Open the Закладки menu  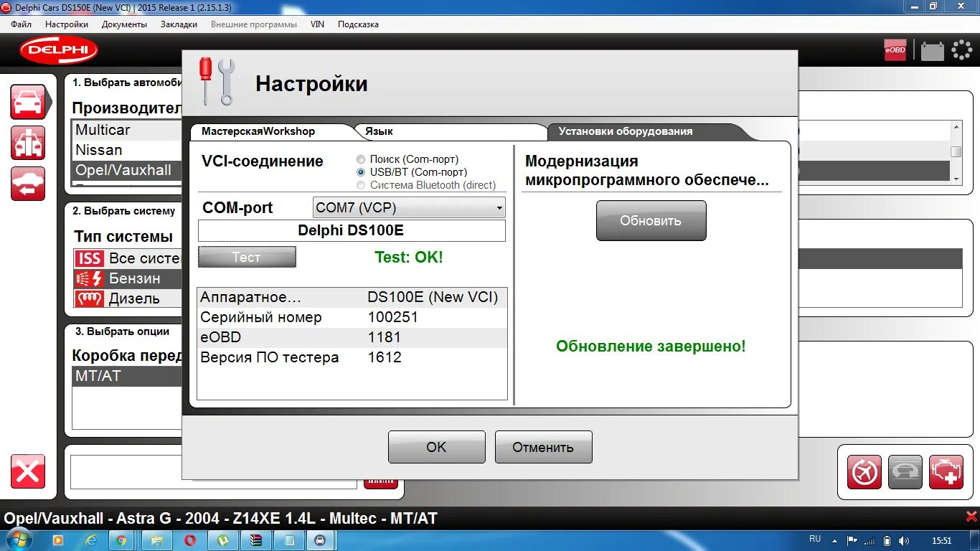[x=179, y=24]
